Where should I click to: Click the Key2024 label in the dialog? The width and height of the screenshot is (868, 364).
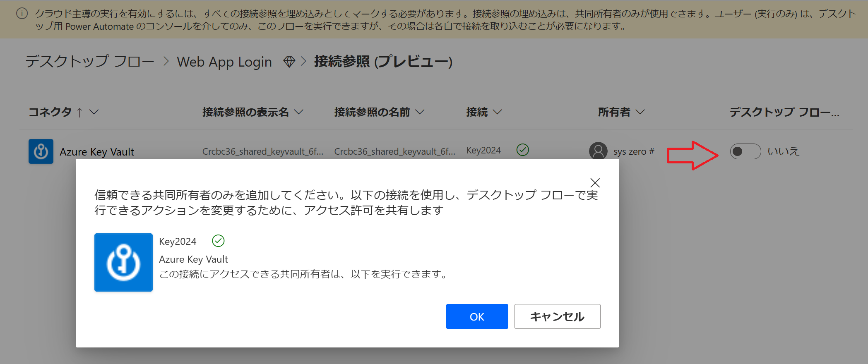[178, 242]
